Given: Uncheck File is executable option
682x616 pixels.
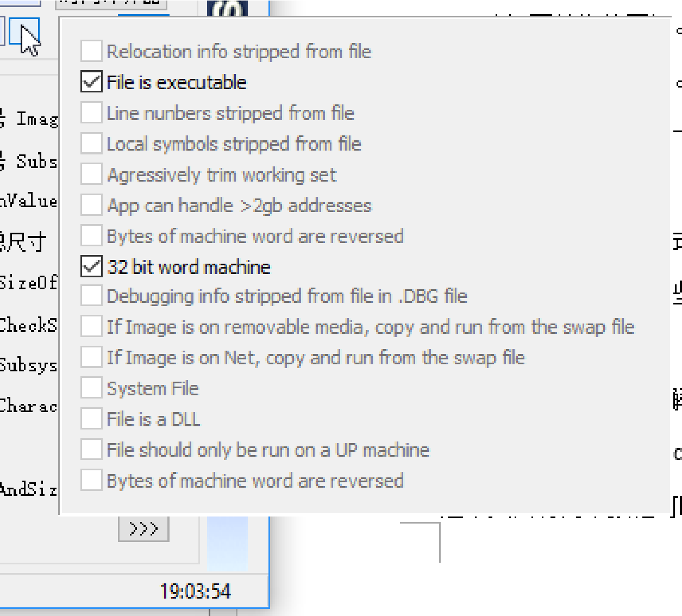Looking at the screenshot, I should pyautogui.click(x=91, y=82).
